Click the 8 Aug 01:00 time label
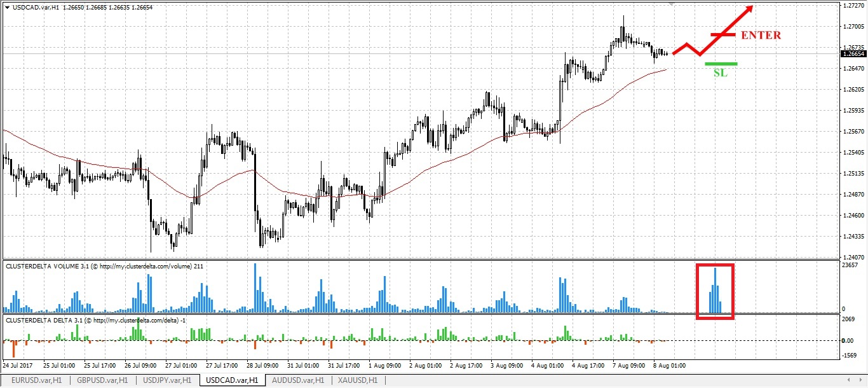The image size is (868, 388). (669, 366)
